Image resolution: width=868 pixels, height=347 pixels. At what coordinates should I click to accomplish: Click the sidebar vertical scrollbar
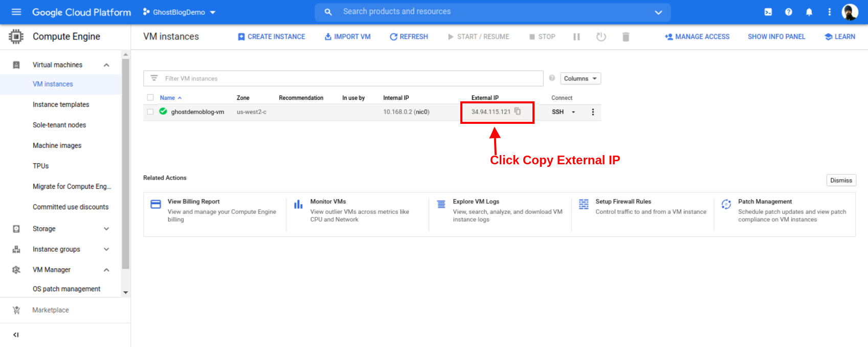click(x=125, y=164)
